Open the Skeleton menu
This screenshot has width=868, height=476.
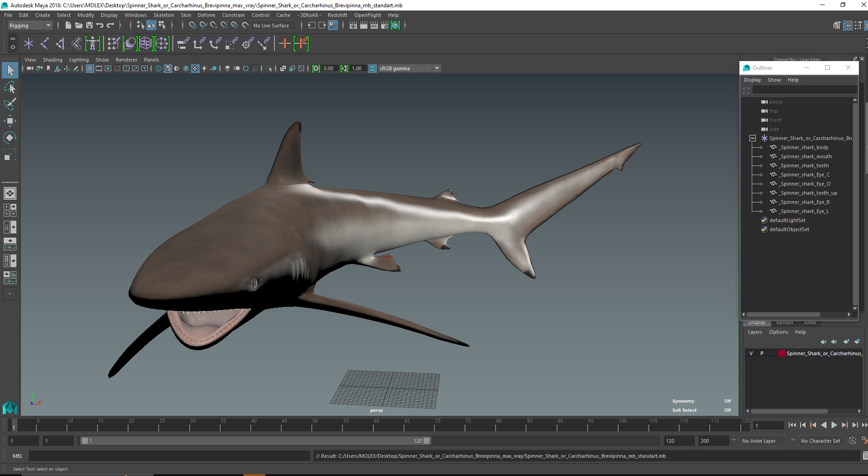click(x=164, y=15)
